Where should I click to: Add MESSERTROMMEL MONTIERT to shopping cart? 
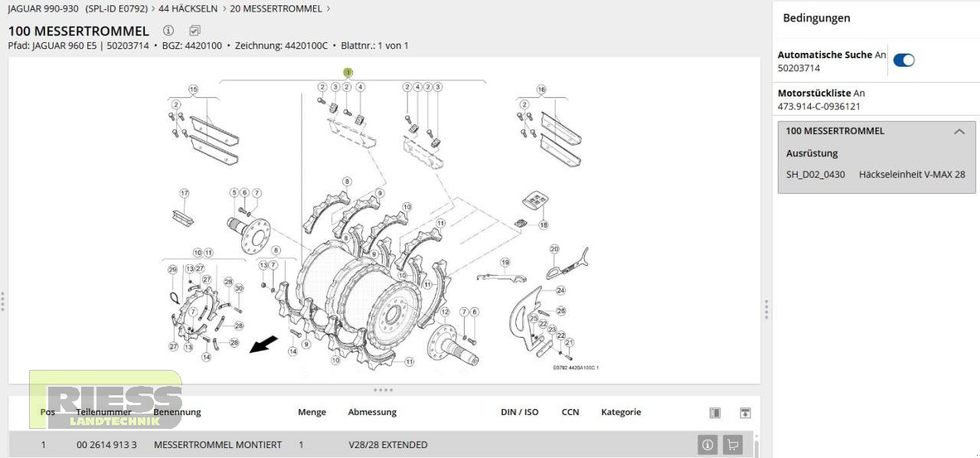(x=733, y=444)
